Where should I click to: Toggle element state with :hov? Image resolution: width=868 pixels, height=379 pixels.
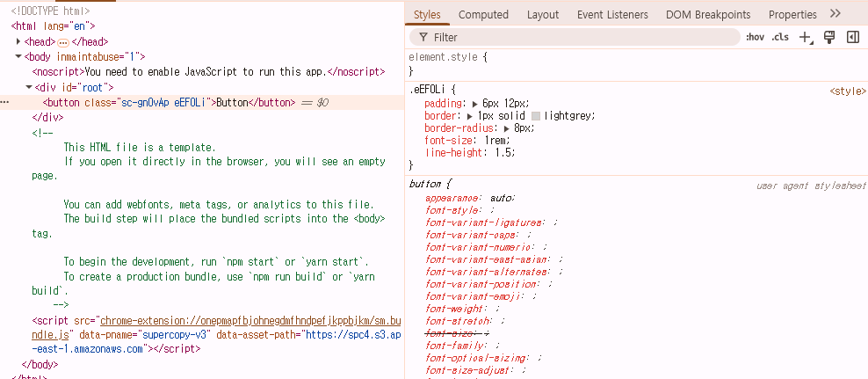coord(755,37)
